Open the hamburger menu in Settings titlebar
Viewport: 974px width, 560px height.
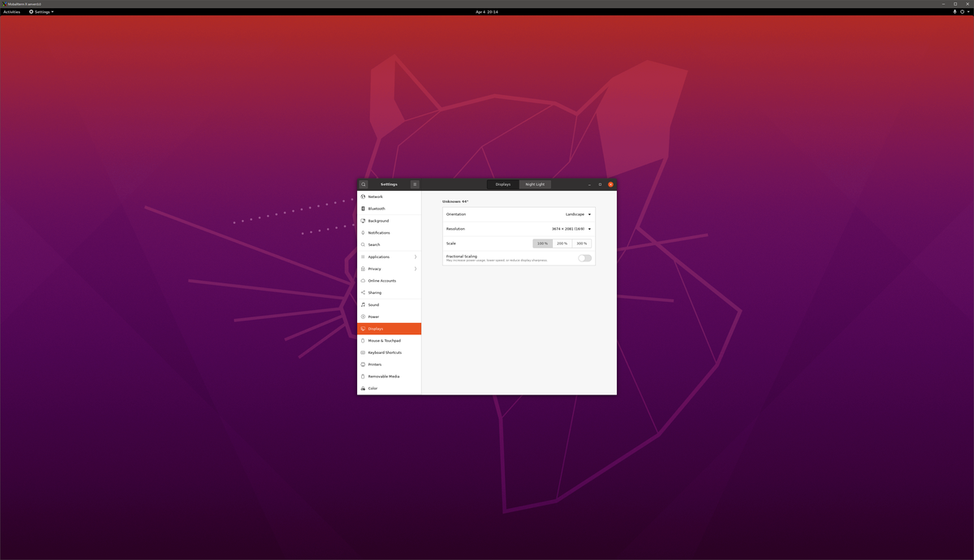point(415,184)
